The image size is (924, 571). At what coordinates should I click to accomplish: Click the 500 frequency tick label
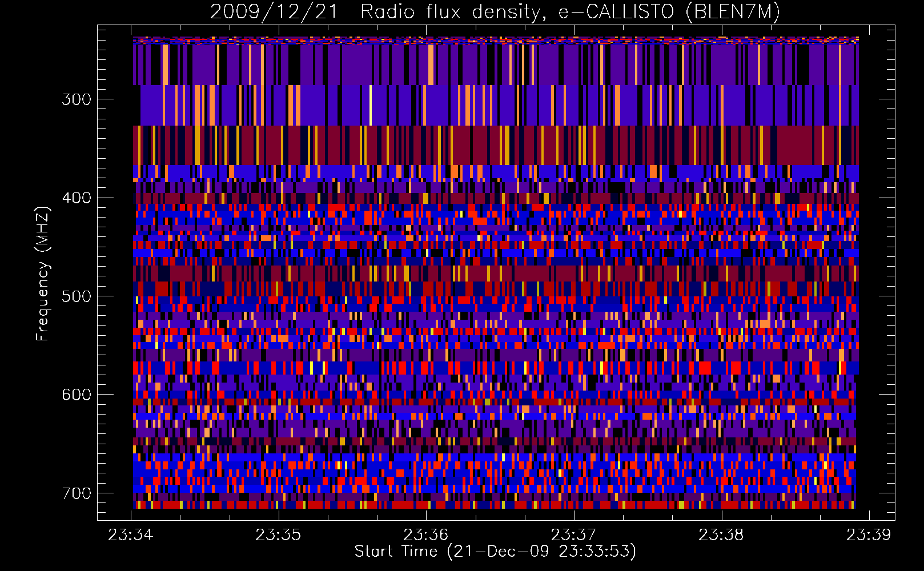coord(77,296)
